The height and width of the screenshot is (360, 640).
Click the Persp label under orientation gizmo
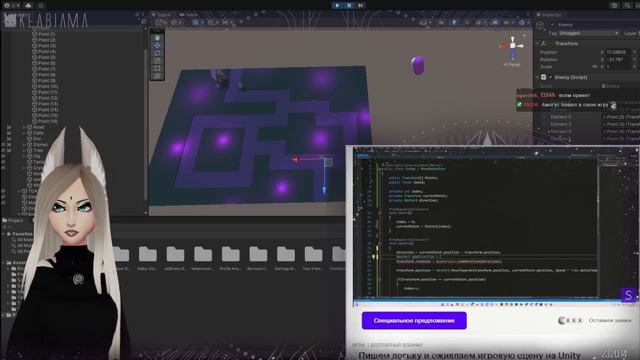pos(511,64)
